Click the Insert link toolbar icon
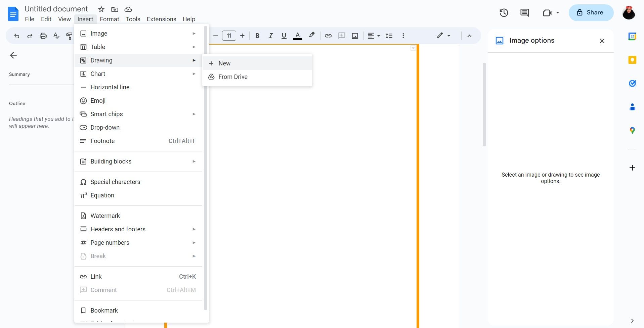This screenshot has height=328, width=644. [328, 36]
